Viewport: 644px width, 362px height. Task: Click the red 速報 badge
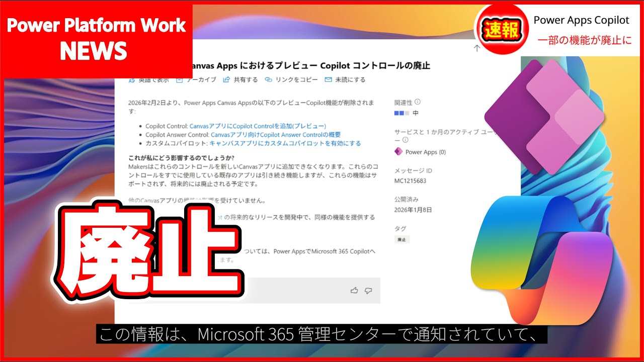coord(501,30)
